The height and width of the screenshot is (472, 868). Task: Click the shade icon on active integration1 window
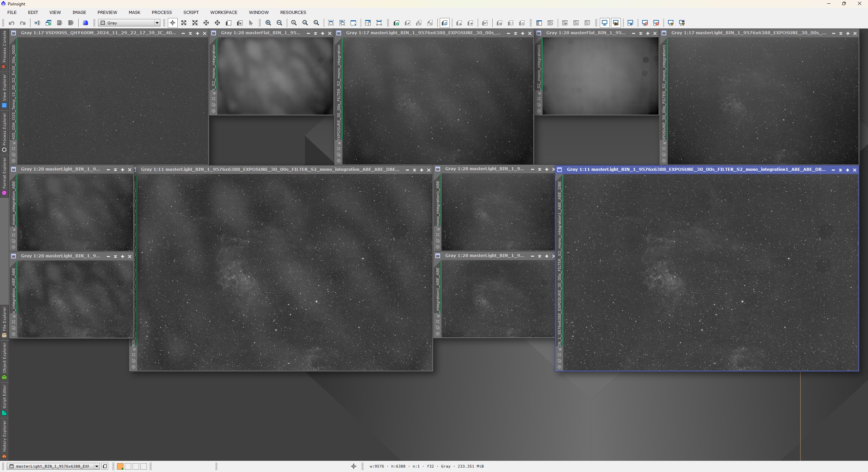840,170
